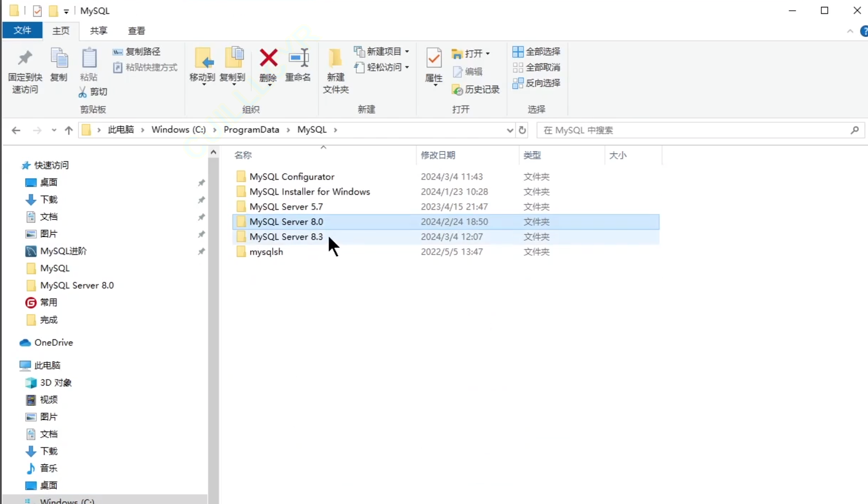Click 全部取消 (select none)
Image resolution: width=868 pixels, height=504 pixels.
[536, 67]
